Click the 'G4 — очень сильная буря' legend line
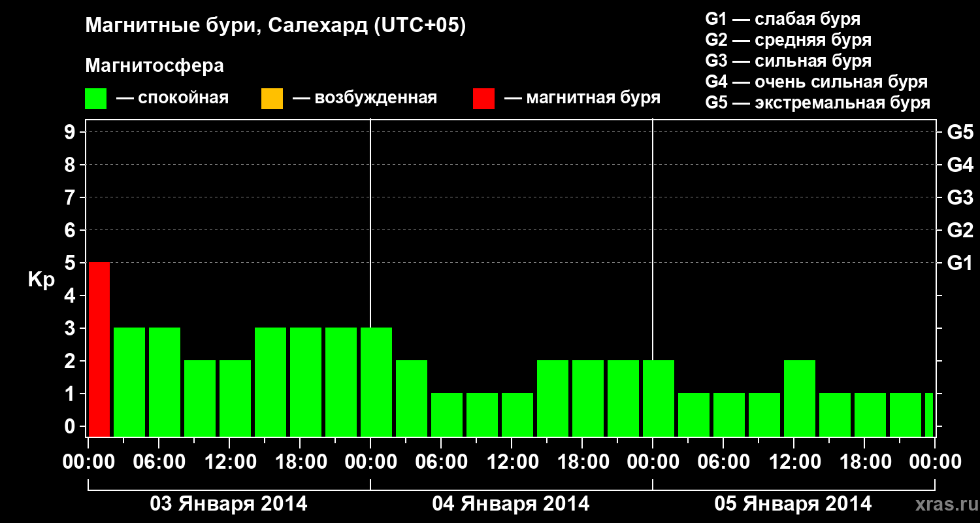 coord(816,82)
